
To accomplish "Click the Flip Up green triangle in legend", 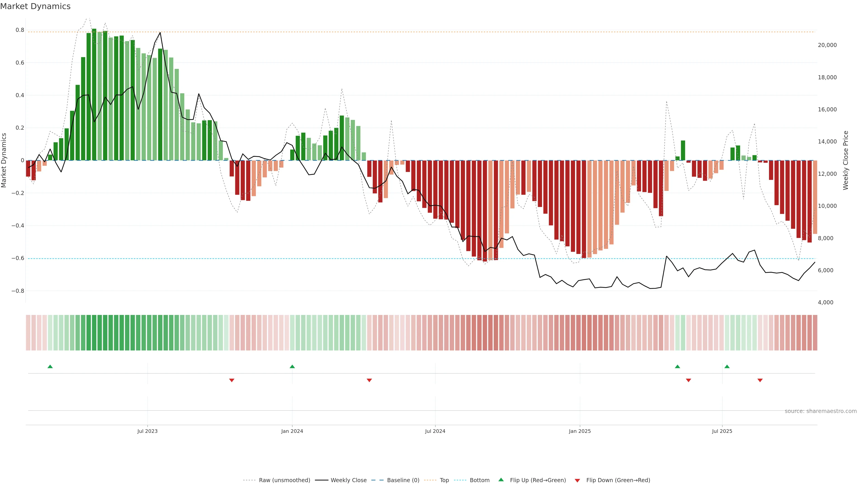I will (x=501, y=480).
